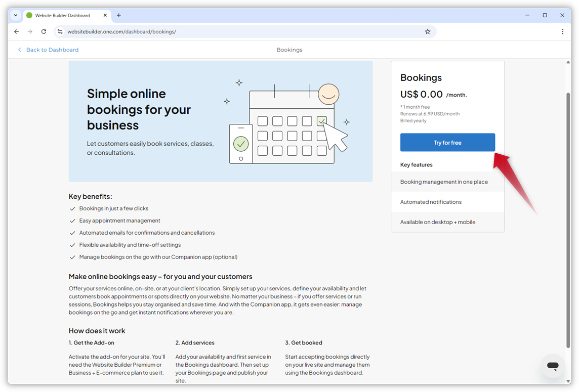Click the browser back navigation arrow
The image size is (579, 392).
pos(16,31)
